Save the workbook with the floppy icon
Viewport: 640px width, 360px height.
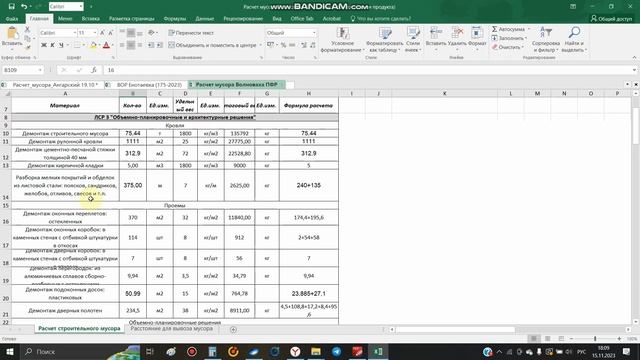[x=11, y=7]
